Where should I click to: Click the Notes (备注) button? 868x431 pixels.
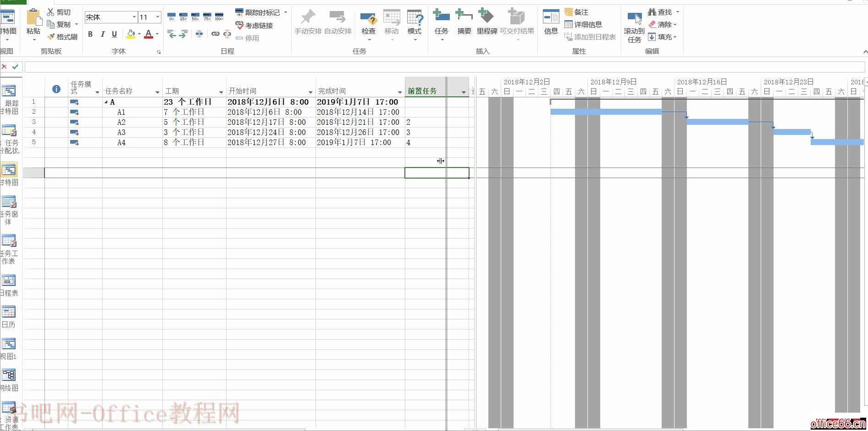(x=576, y=12)
